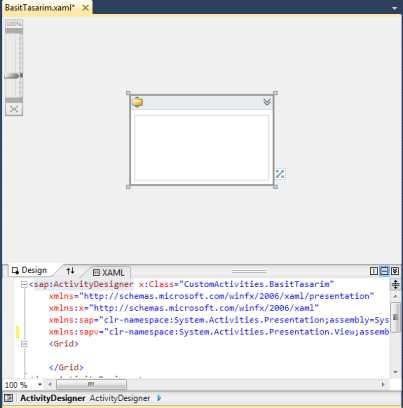Swap the Design and XAML panes
This screenshot has height=408, width=403.
(x=70, y=271)
